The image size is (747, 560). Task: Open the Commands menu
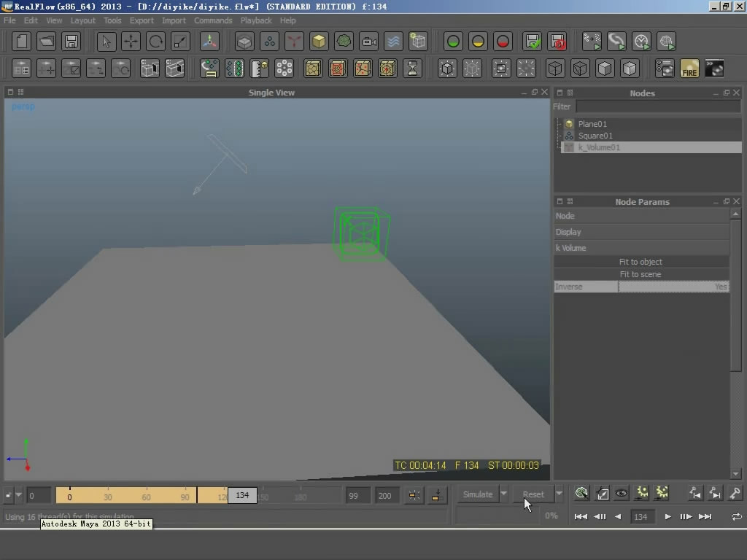pos(213,20)
